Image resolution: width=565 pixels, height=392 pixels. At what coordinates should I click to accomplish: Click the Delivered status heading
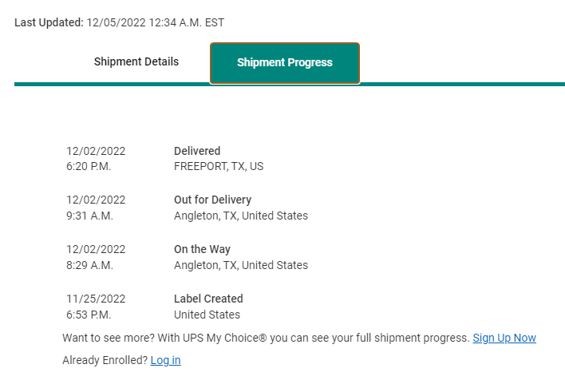197,151
